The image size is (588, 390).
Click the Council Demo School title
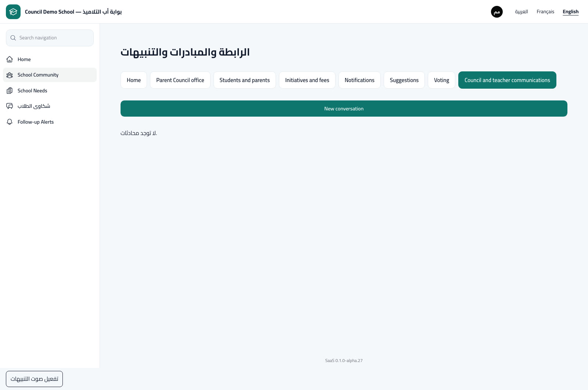click(73, 12)
